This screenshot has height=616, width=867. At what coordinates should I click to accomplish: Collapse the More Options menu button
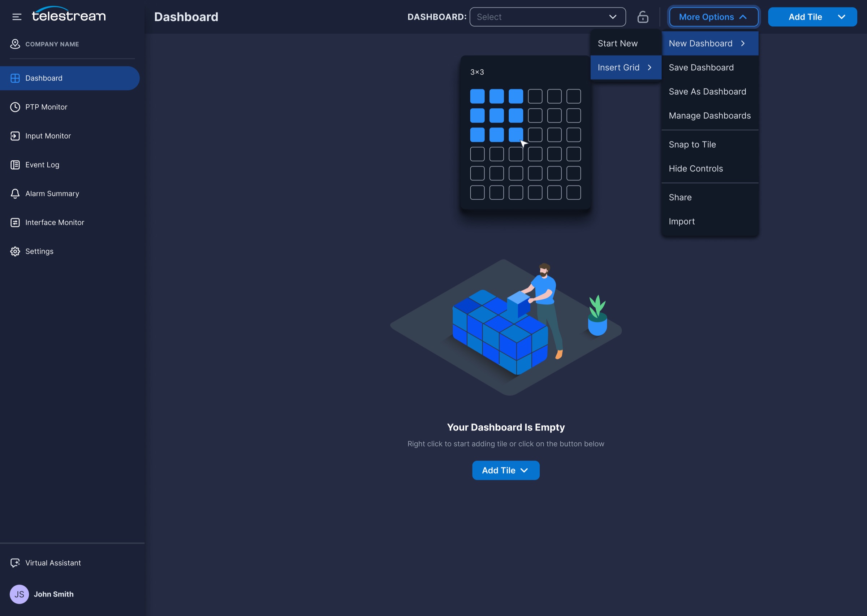pyautogui.click(x=714, y=17)
